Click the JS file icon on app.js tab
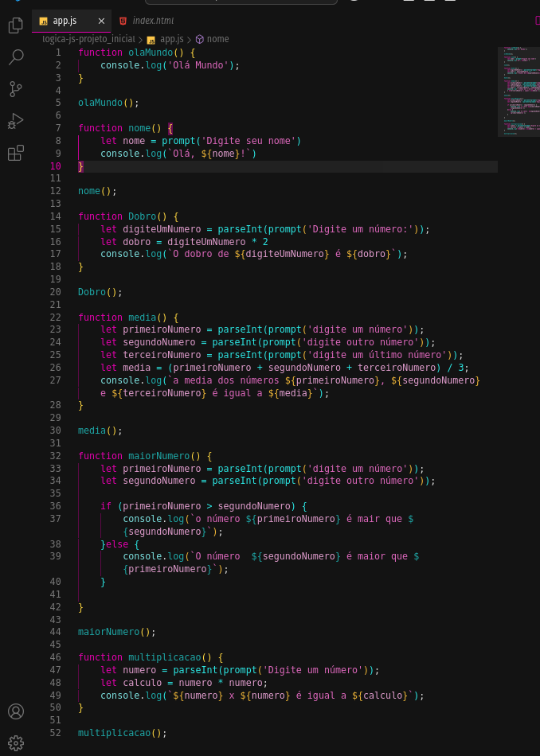The height and width of the screenshot is (756, 540). (x=44, y=21)
